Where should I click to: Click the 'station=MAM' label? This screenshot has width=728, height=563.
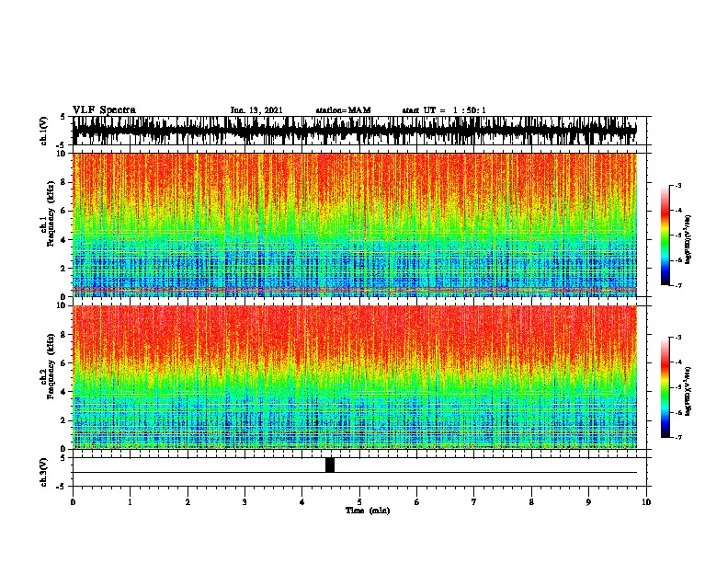tap(344, 110)
